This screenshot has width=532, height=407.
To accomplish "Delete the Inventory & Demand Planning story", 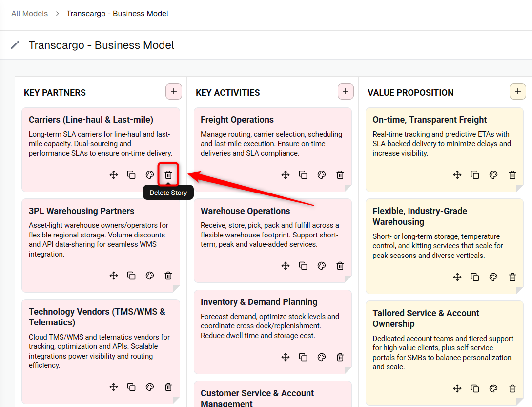I will point(340,357).
